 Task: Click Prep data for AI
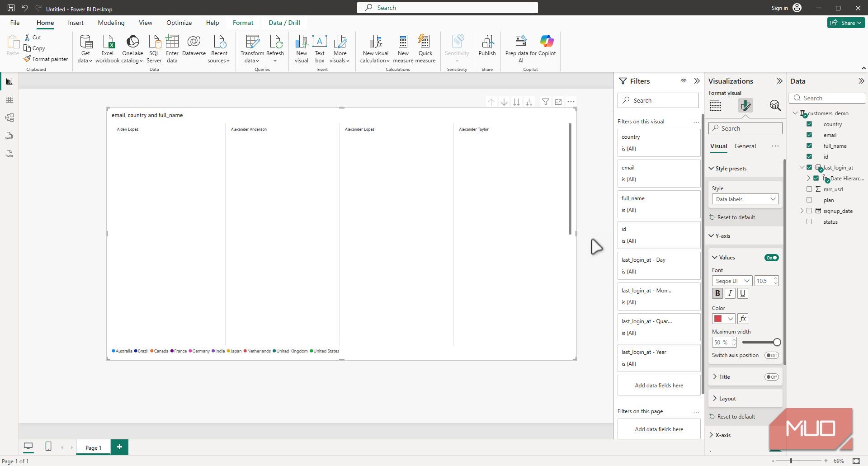tap(521, 49)
